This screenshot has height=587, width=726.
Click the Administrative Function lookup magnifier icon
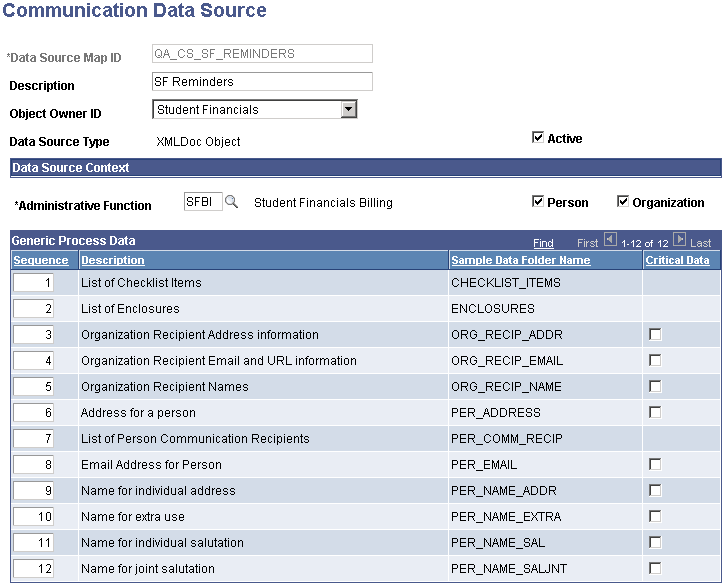click(x=231, y=202)
